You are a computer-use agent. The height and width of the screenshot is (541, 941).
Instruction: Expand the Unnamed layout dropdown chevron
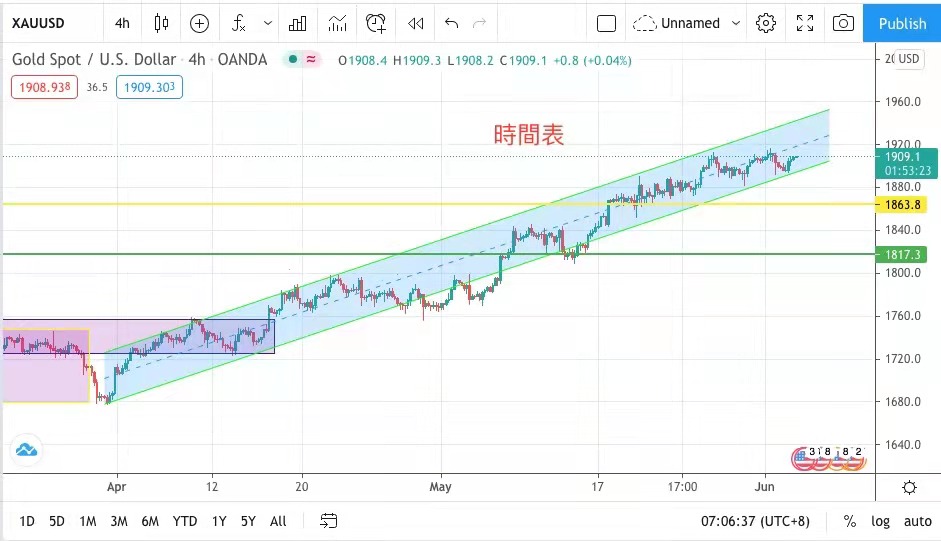tap(736, 23)
